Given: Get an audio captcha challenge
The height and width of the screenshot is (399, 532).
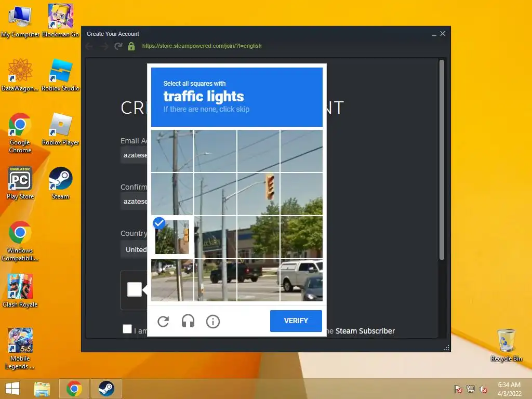Looking at the screenshot, I should coord(188,321).
